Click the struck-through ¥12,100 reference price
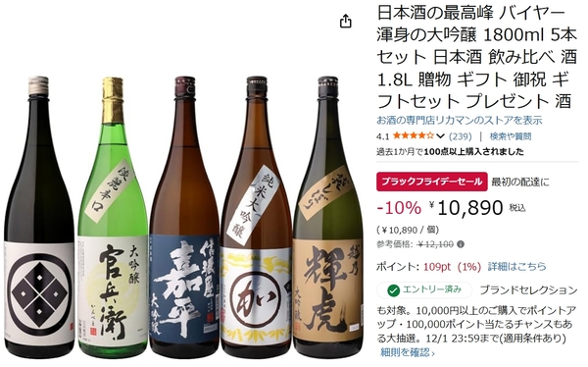Viewport: 588px width, 367px height. click(435, 244)
